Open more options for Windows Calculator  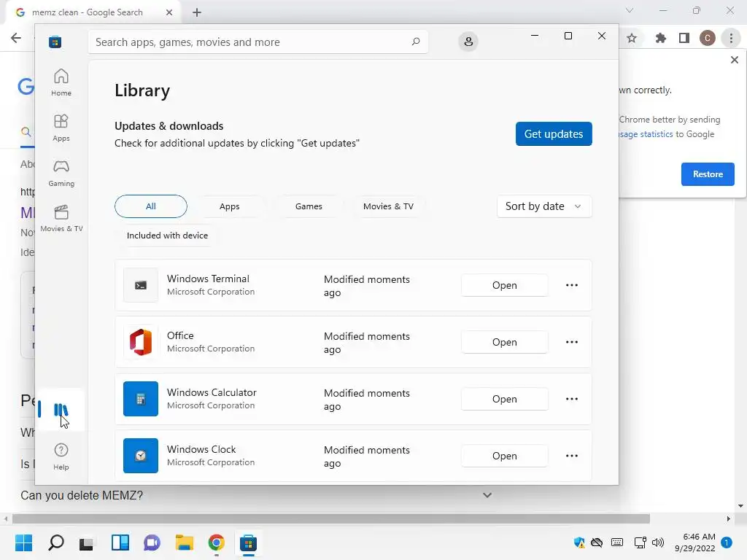(572, 399)
